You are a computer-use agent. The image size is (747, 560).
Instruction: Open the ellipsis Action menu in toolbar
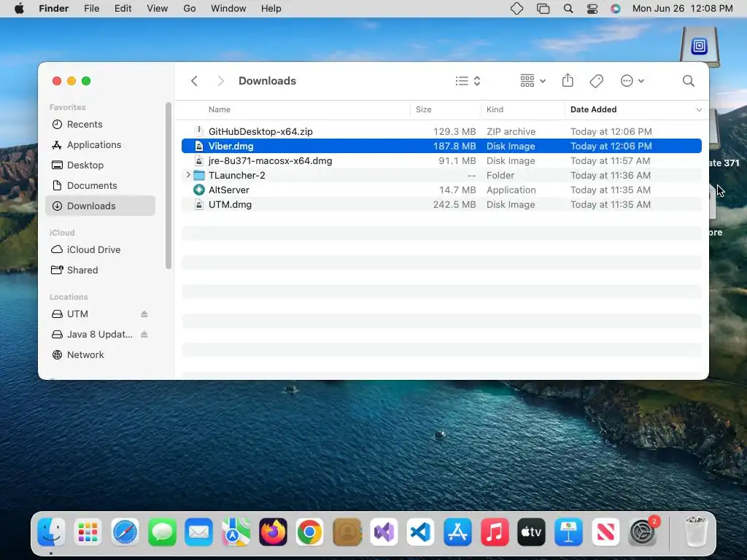[x=632, y=81]
